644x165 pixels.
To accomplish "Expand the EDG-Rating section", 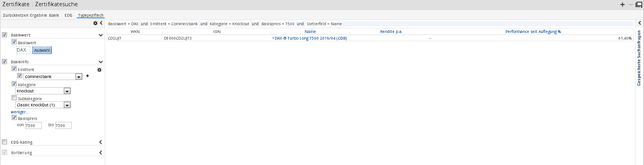I will point(100,142).
